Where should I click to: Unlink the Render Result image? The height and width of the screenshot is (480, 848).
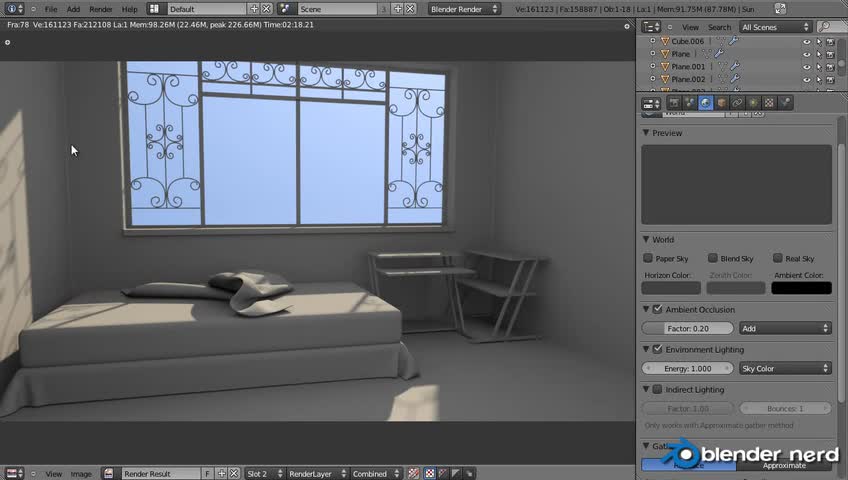(x=234, y=474)
